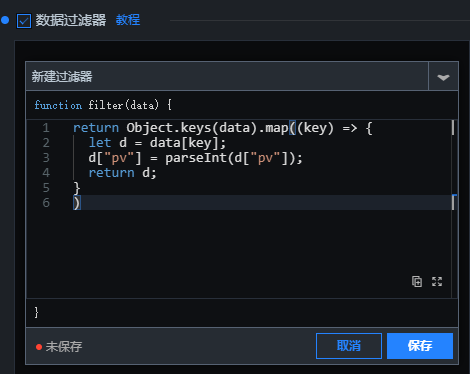The width and height of the screenshot is (470, 374).
Task: Click 'let d = data[key];' code line
Action: coord(157,143)
